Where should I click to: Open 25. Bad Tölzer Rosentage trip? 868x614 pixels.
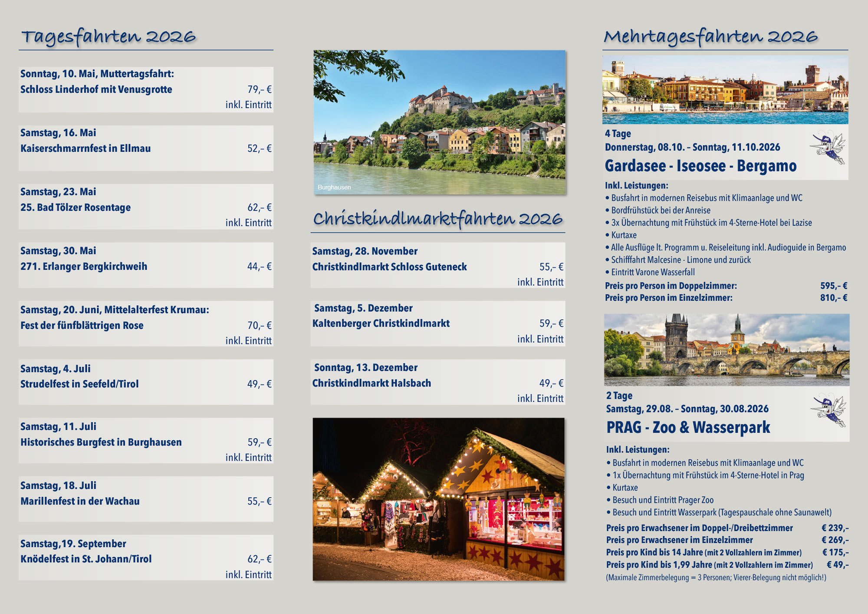76,208
